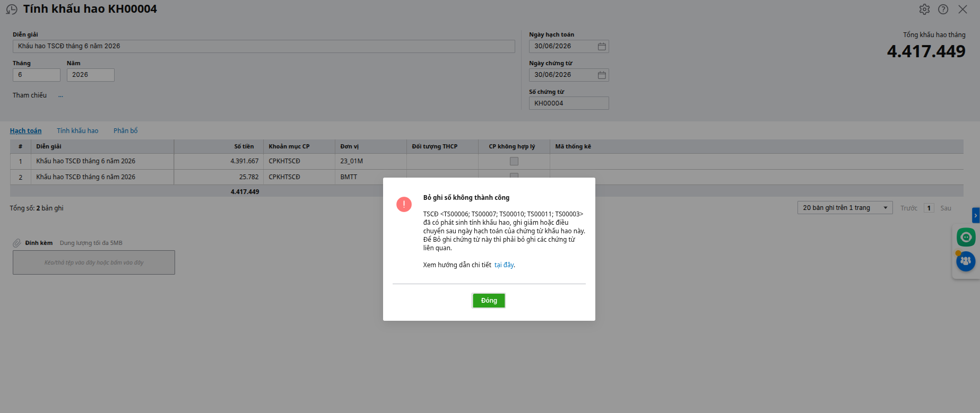Expand the blue side panel arrow
The height and width of the screenshot is (413, 980).
click(975, 215)
